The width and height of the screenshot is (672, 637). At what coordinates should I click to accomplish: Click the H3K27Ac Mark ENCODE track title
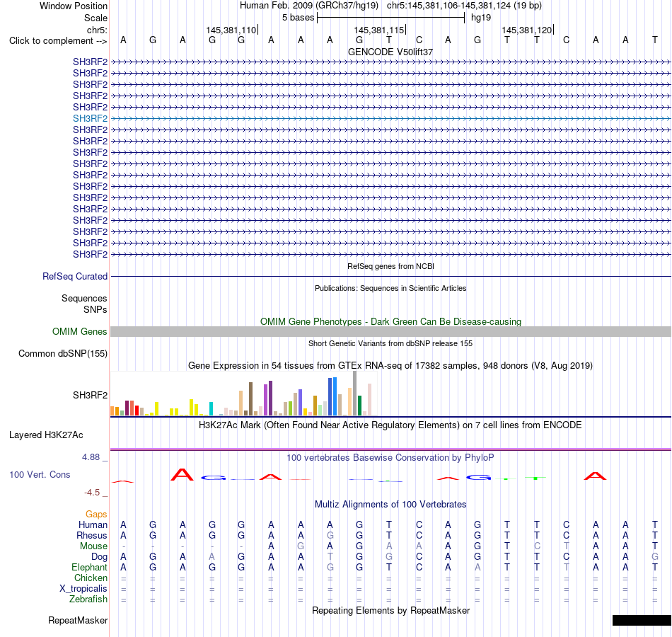pyautogui.click(x=390, y=425)
